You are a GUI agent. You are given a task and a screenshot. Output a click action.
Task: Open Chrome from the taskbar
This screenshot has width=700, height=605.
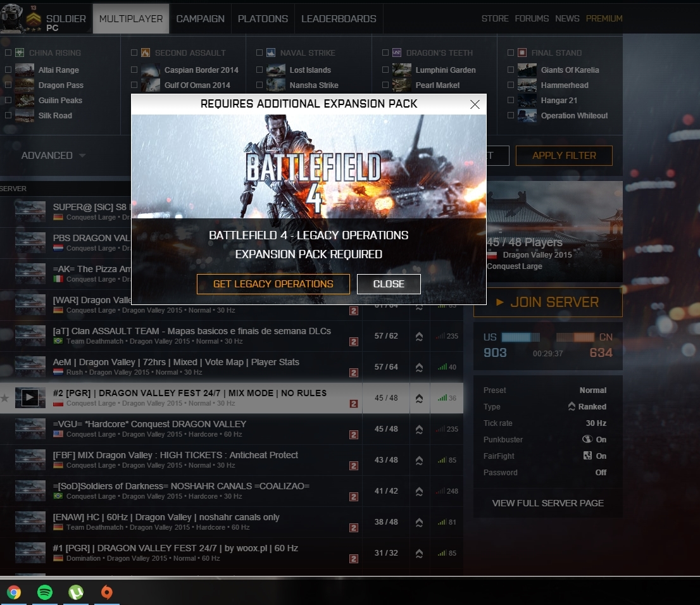[14, 592]
